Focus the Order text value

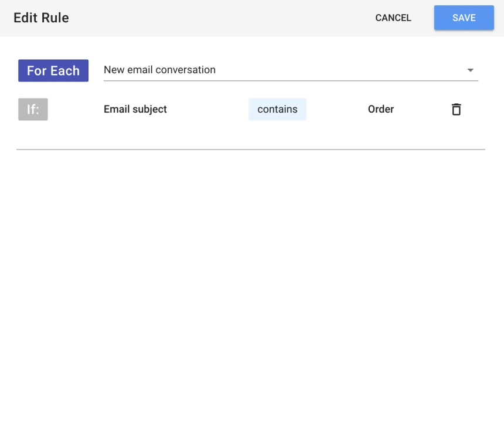(380, 110)
